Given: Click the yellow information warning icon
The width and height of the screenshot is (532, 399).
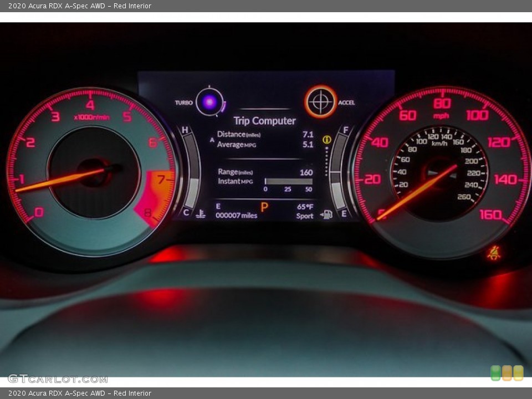Looking at the screenshot, I should (x=327, y=140).
